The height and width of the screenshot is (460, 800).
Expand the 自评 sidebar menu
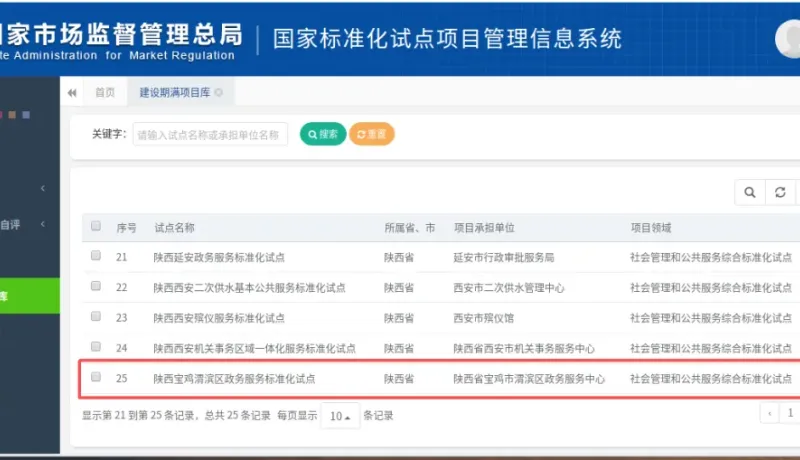[42, 224]
